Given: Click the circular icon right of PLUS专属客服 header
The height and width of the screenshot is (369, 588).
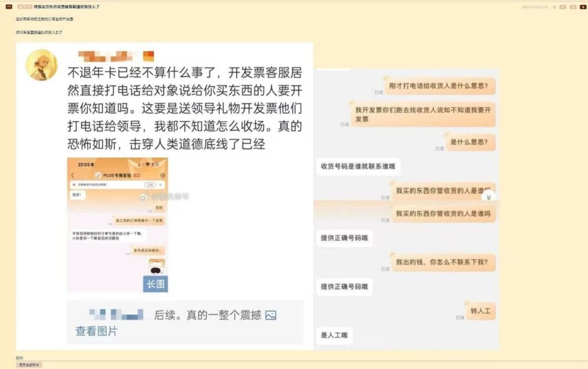Looking at the screenshot, I should (x=163, y=175).
